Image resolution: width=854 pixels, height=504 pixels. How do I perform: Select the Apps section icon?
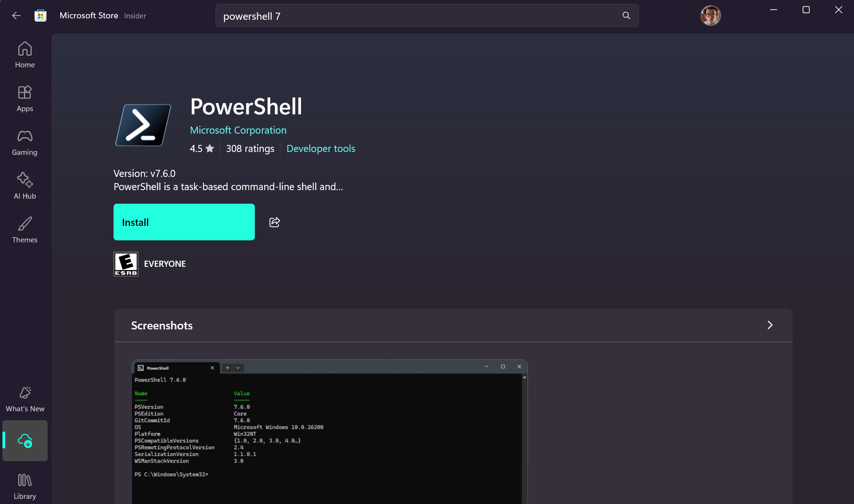click(x=24, y=98)
